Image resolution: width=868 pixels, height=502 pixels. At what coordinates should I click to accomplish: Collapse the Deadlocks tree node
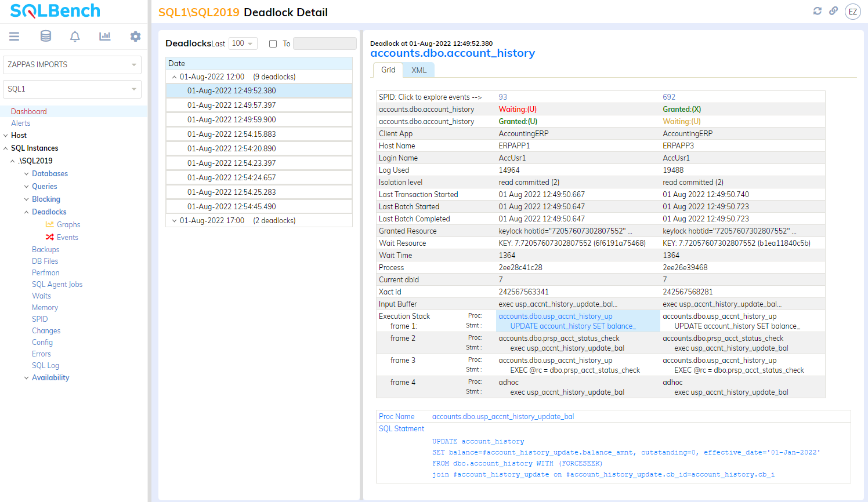tap(26, 212)
